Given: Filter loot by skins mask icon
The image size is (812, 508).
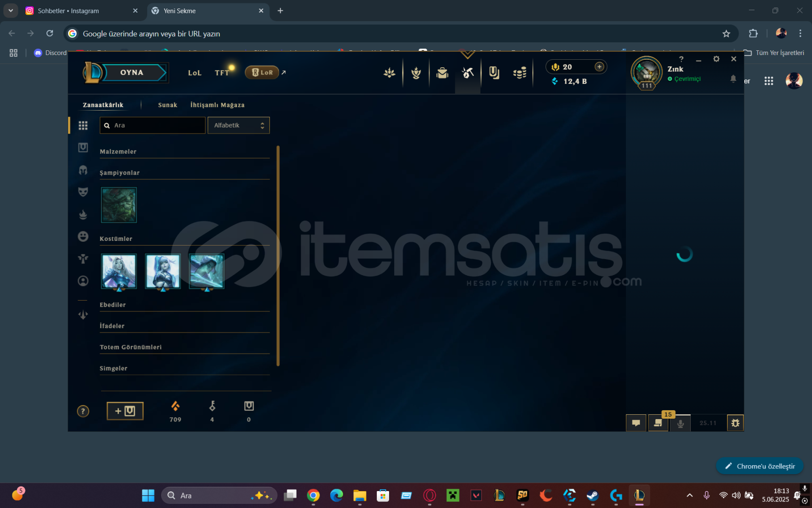Looking at the screenshot, I should [83, 192].
